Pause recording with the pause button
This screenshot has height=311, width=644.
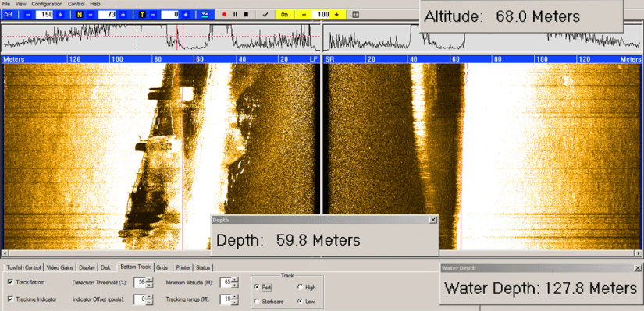[235, 14]
